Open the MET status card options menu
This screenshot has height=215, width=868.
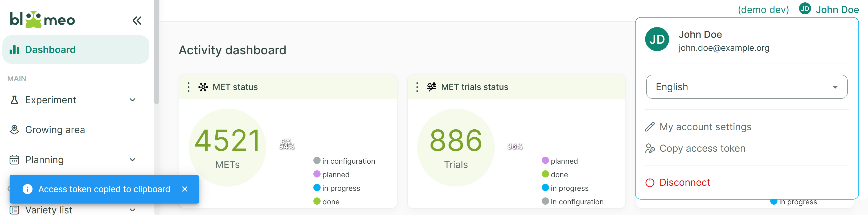[x=188, y=86]
